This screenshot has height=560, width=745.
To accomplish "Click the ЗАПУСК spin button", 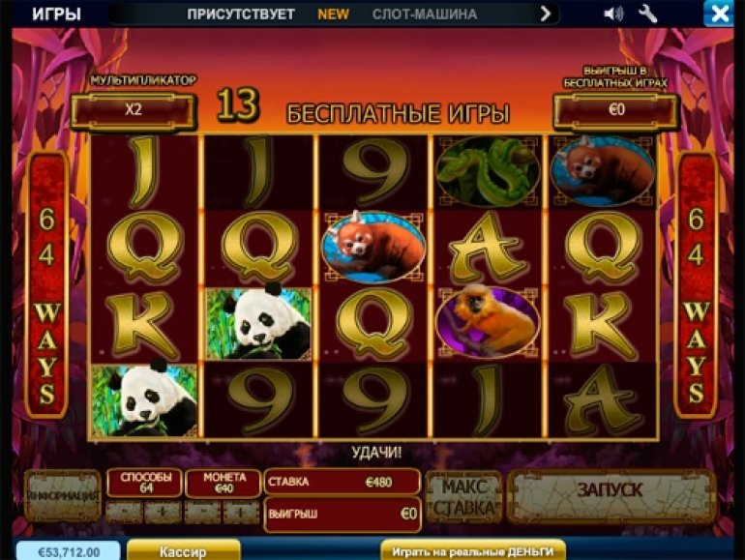I will tap(611, 495).
